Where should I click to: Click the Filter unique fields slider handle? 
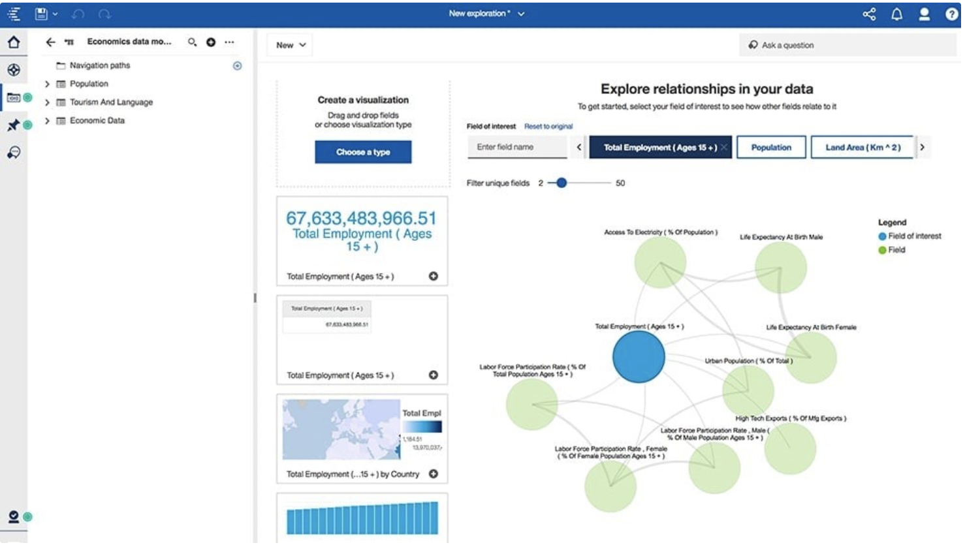click(x=561, y=183)
